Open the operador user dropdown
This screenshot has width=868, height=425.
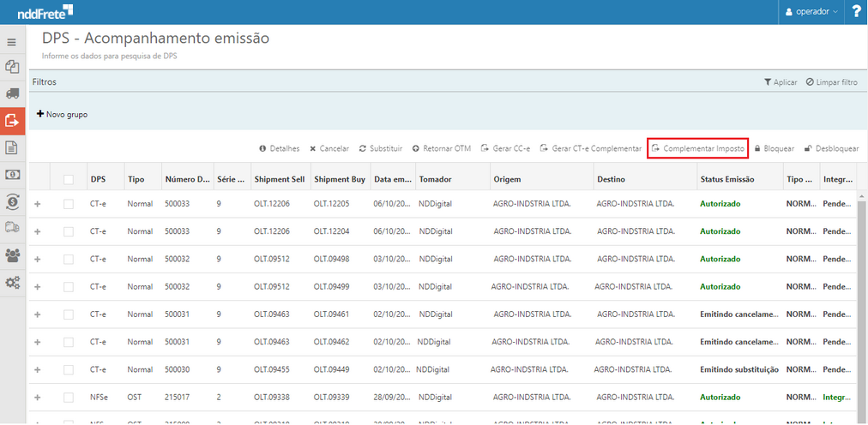coord(811,12)
